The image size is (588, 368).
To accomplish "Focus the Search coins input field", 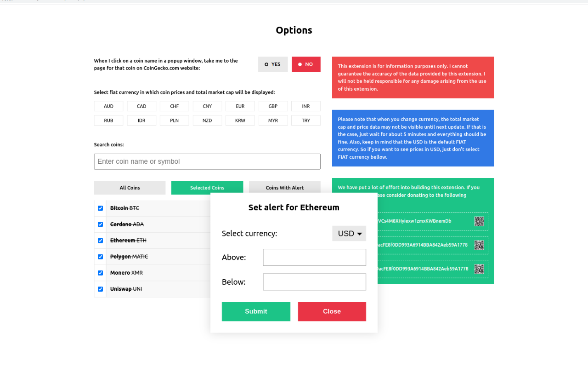I will pyautogui.click(x=207, y=161).
